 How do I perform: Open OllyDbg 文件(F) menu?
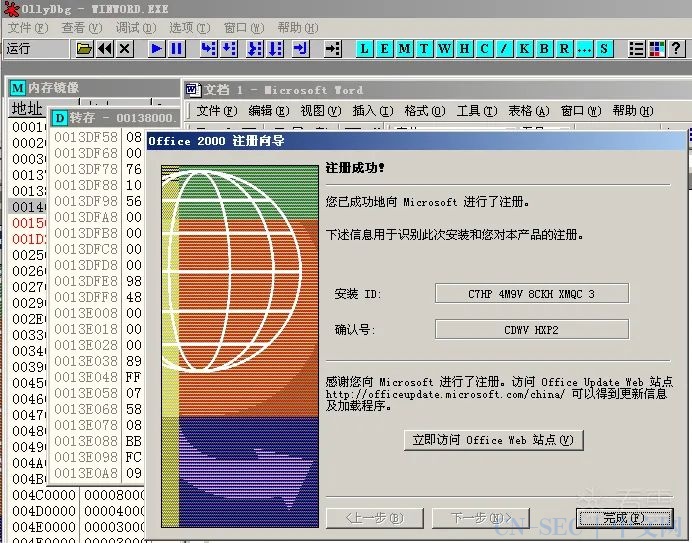click(x=28, y=28)
